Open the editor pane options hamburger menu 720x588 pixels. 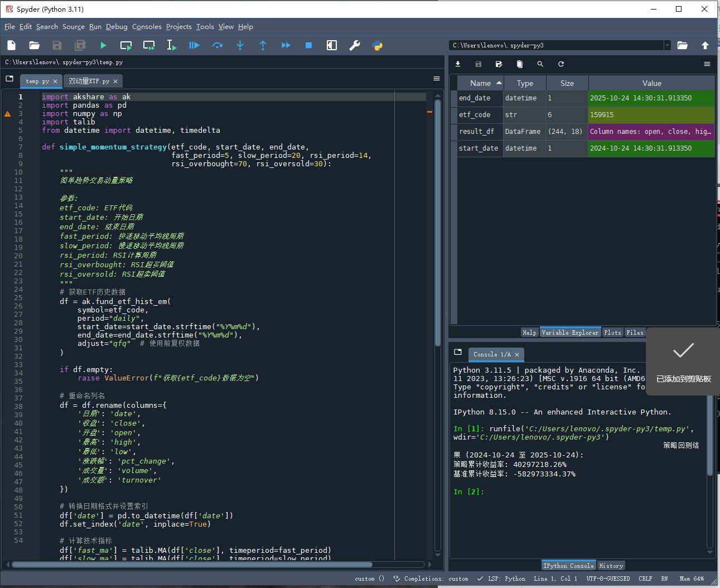click(437, 79)
